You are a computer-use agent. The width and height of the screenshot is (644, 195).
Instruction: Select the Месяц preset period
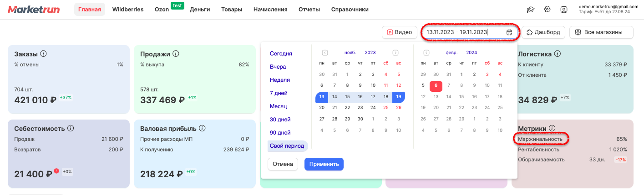pyautogui.click(x=279, y=106)
